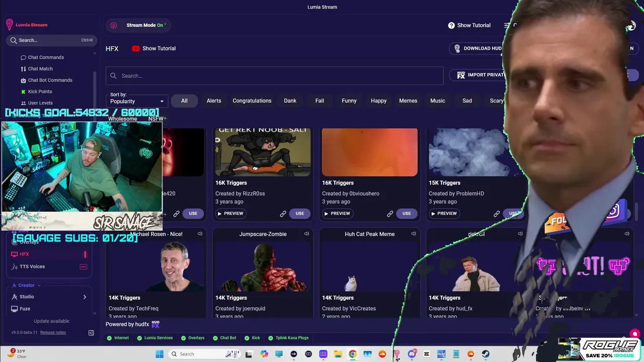The width and height of the screenshot is (644, 362).
Task: Copy link icon on ProblemHD card
Action: point(497,214)
